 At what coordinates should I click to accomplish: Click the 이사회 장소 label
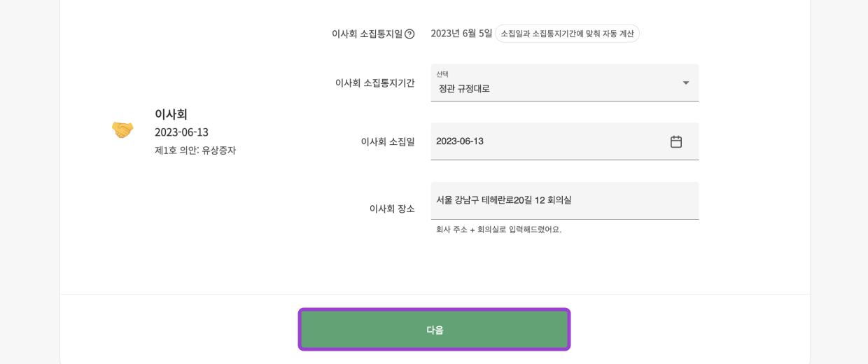point(392,208)
